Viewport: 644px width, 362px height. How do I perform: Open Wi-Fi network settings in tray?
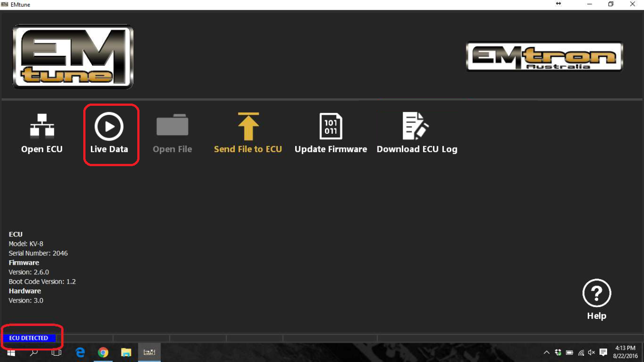(x=581, y=353)
